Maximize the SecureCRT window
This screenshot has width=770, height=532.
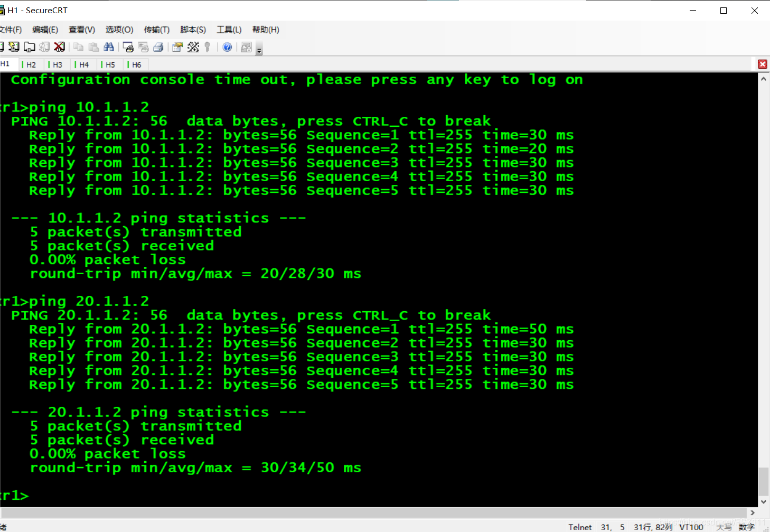tap(724, 11)
